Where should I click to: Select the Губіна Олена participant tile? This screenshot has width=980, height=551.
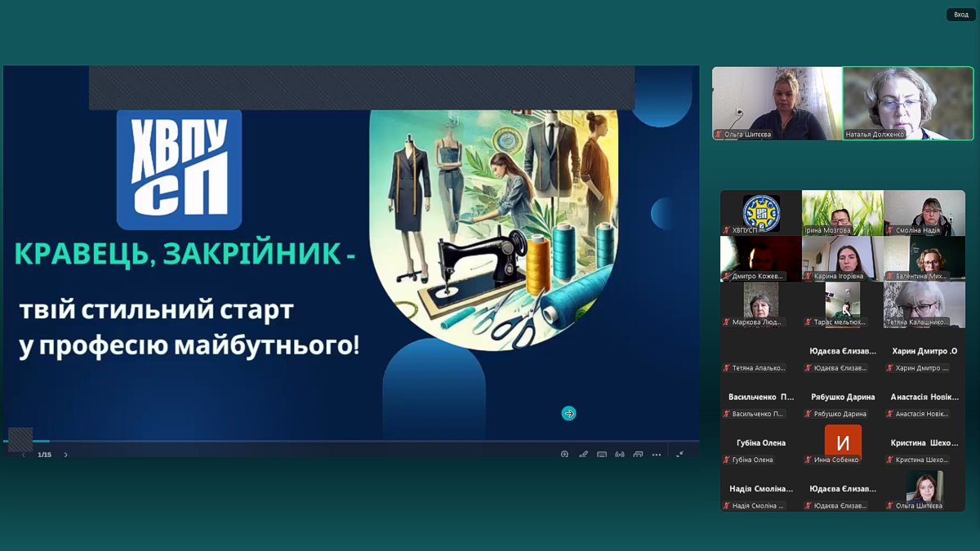[x=761, y=442]
